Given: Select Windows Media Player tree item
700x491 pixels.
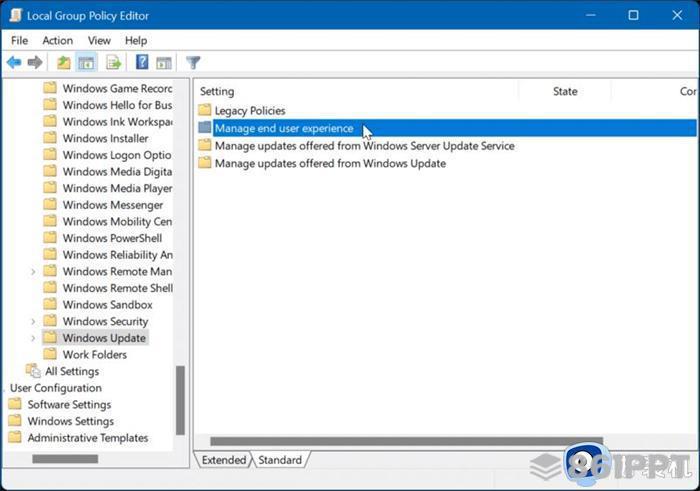Looking at the screenshot, I should (117, 188).
